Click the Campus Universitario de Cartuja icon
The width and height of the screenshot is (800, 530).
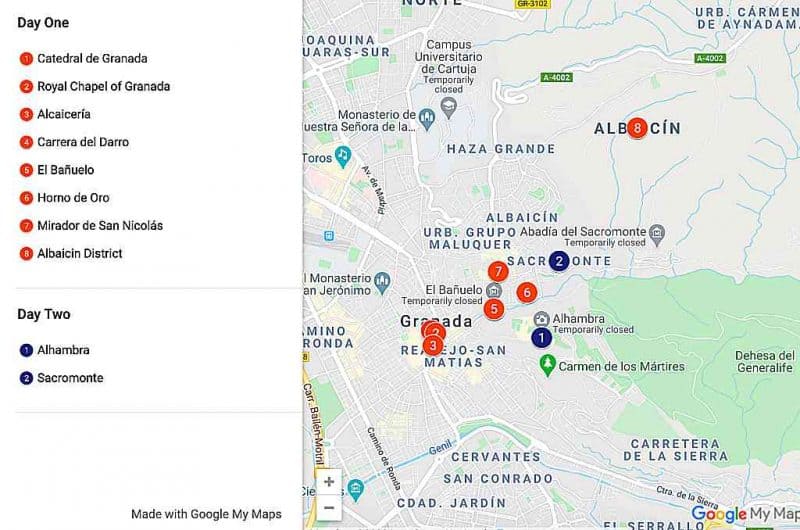[448, 105]
